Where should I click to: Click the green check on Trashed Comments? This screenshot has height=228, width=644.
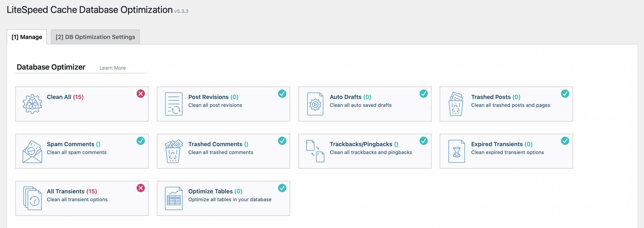282,141
